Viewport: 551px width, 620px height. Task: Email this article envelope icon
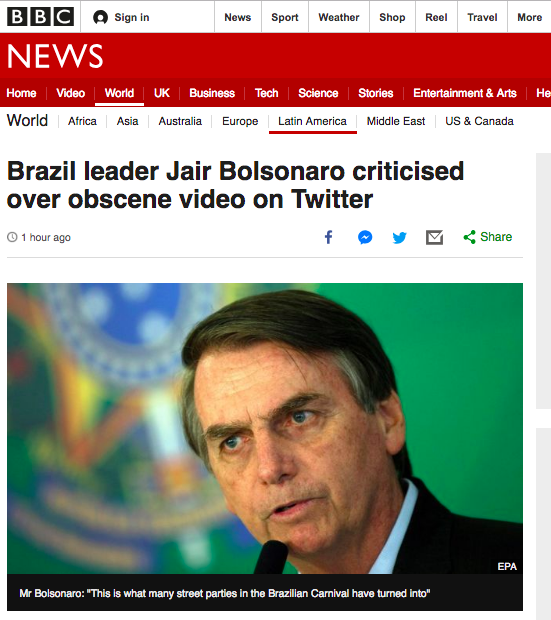click(x=434, y=237)
